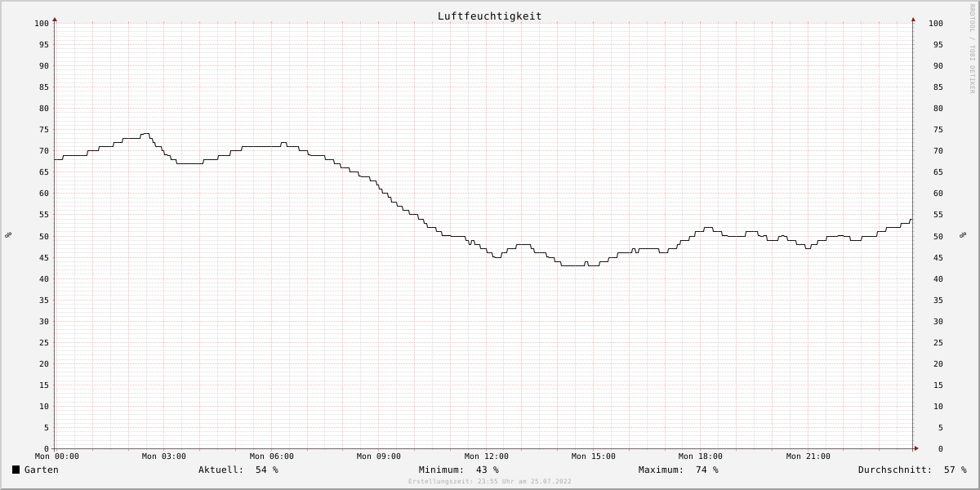Click the red arrow at x-axis end
The width and height of the screenshot is (980, 490).
916,448
